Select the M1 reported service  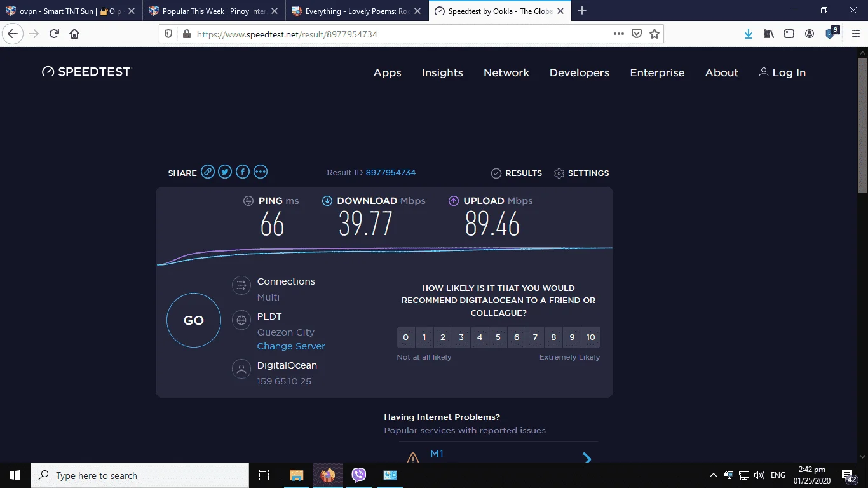pyautogui.click(x=437, y=454)
